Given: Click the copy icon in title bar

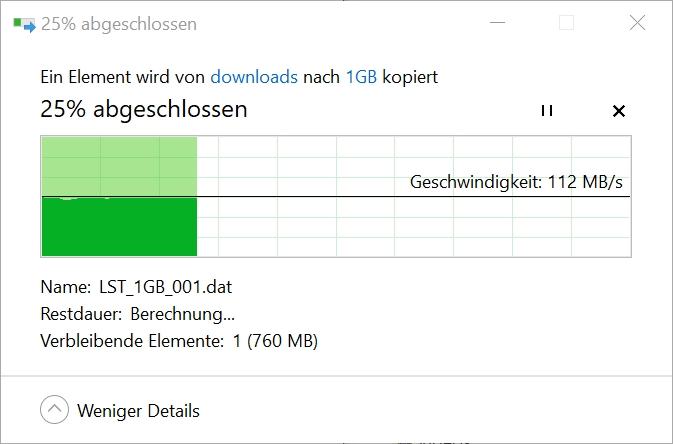Looking at the screenshot, I should [x=24, y=24].
